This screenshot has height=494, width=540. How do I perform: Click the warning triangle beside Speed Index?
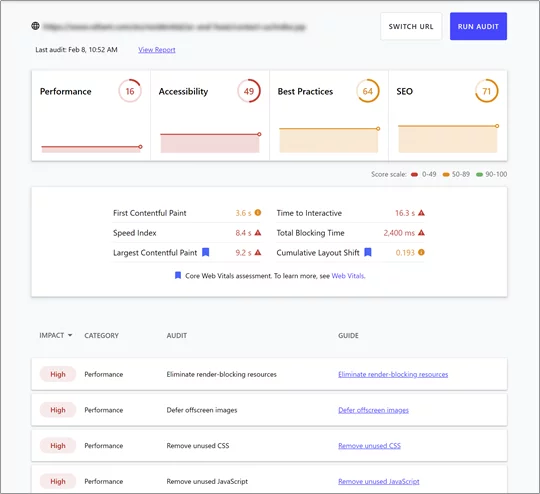pyautogui.click(x=258, y=233)
